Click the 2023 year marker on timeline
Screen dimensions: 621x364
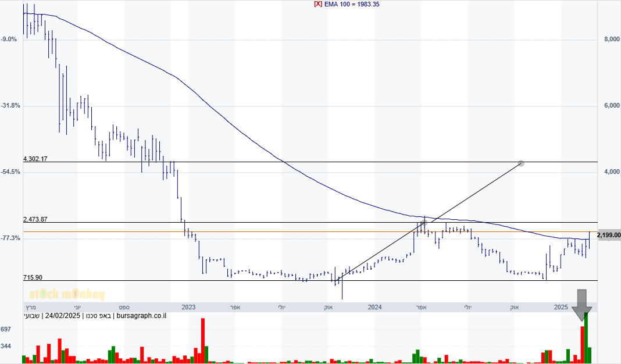188,307
